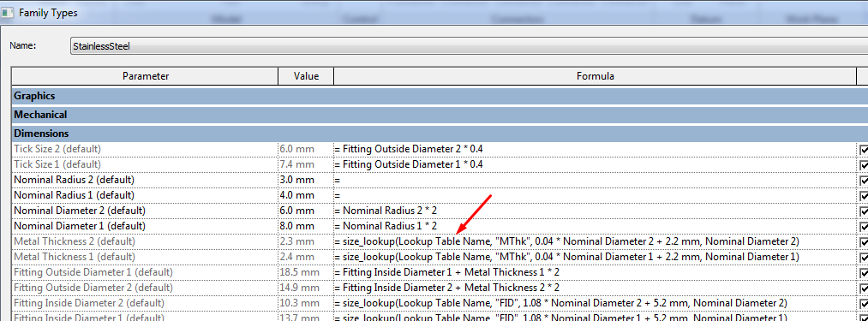Edit the Nominal Radius 2 value field
Screen dimensions: 868x321
coord(306,180)
